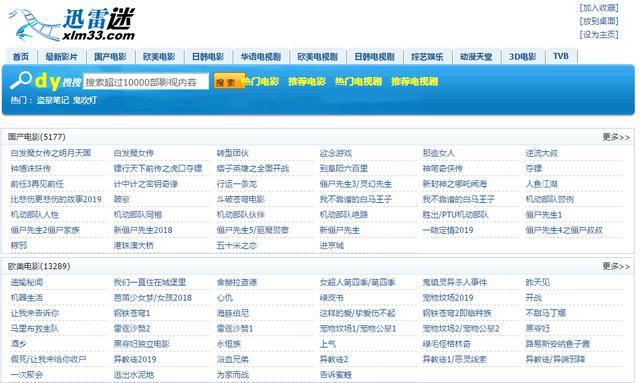Open movie 五十米之恋

pyautogui.click(x=237, y=245)
